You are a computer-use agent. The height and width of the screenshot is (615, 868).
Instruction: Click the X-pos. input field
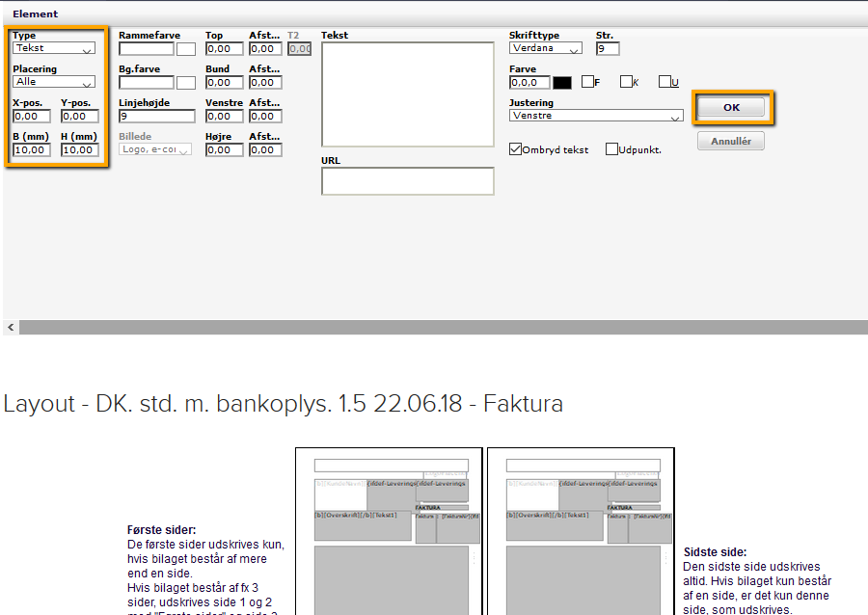point(32,117)
